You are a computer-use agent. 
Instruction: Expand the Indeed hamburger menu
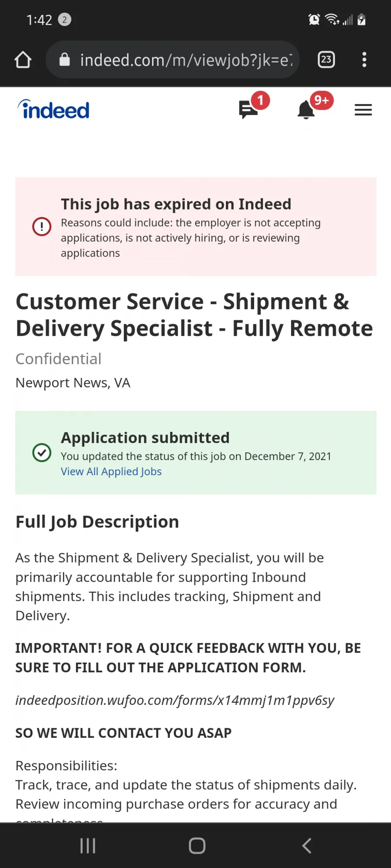[363, 110]
